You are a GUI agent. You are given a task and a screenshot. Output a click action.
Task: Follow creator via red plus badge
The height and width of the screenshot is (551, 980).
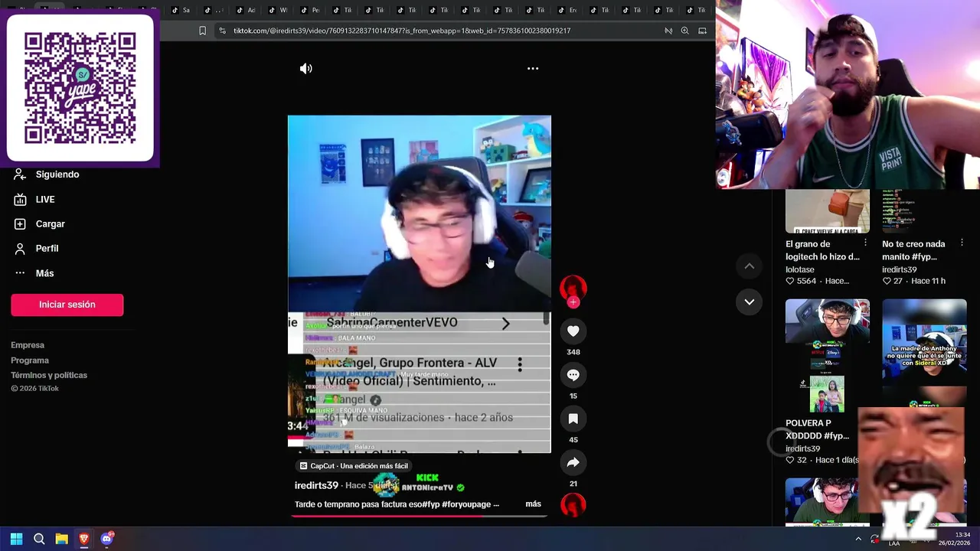point(573,302)
